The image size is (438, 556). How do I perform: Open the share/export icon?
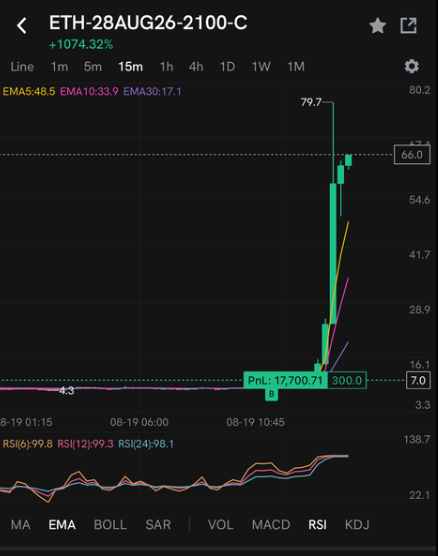tap(408, 26)
